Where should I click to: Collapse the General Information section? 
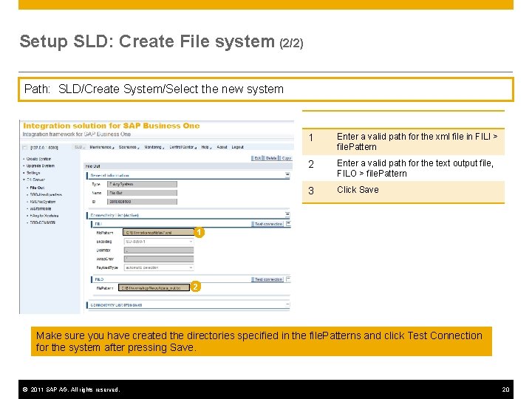pos(287,175)
